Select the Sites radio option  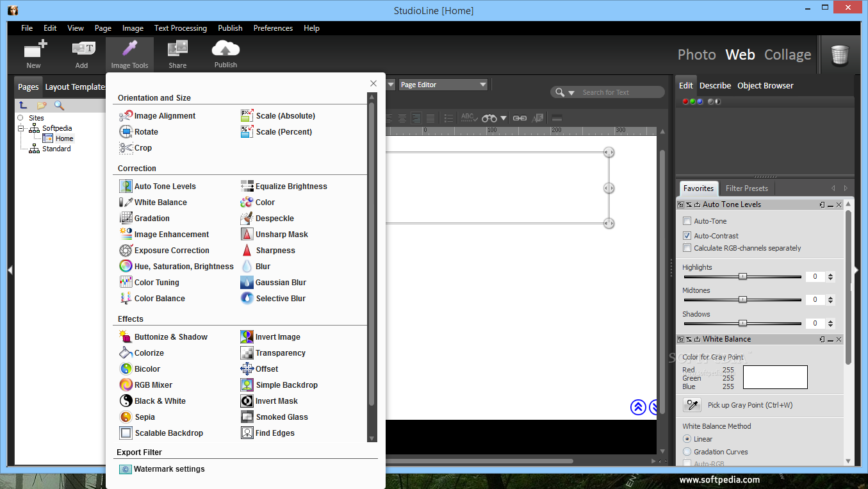(x=20, y=118)
